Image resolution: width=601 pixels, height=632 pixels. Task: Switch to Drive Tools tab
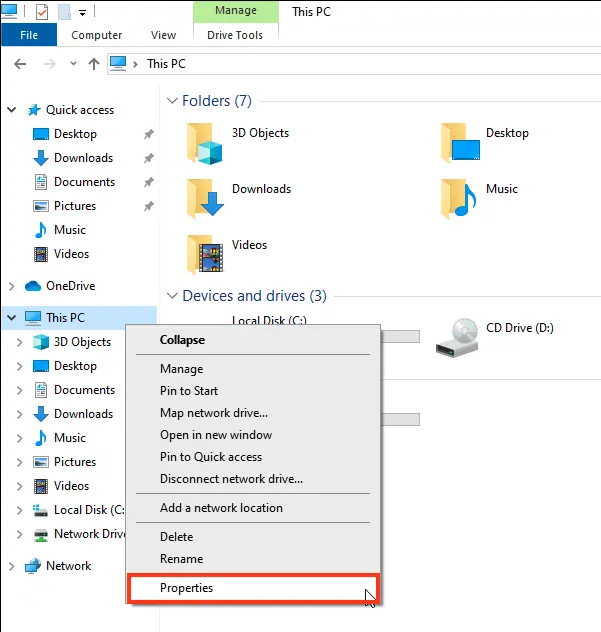coord(235,35)
